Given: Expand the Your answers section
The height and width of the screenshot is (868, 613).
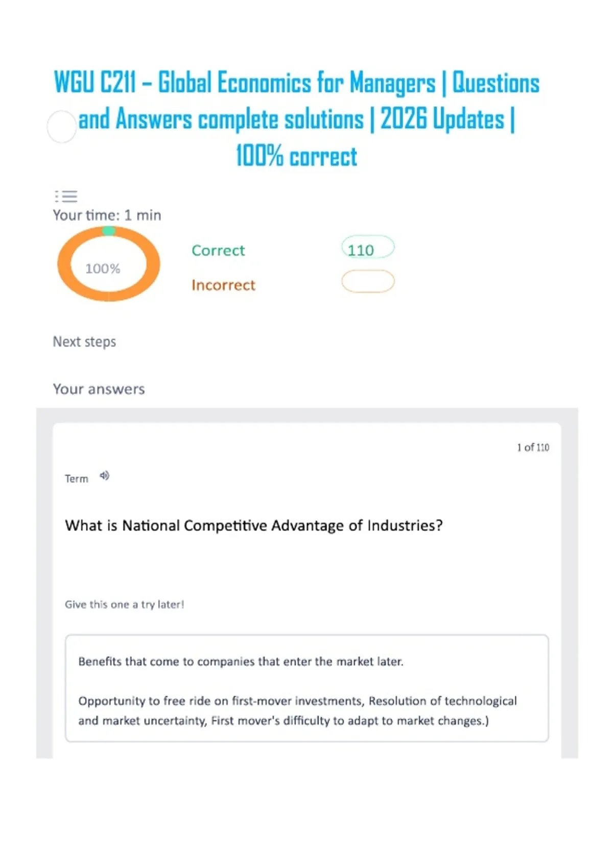Looking at the screenshot, I should [99, 389].
